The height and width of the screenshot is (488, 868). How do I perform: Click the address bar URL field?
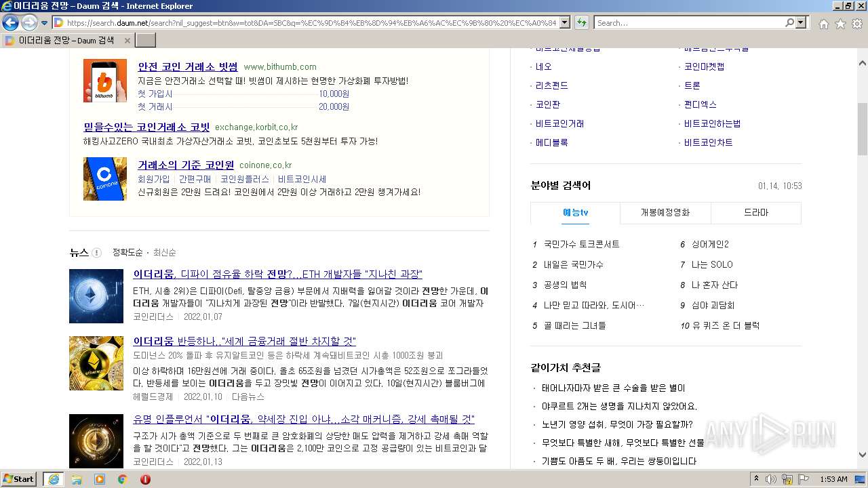[x=311, y=22]
